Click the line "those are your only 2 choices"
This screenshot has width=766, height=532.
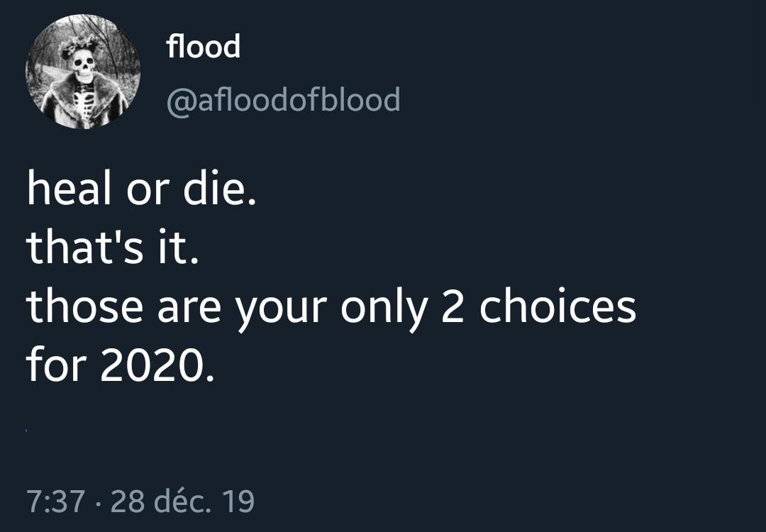[331, 307]
